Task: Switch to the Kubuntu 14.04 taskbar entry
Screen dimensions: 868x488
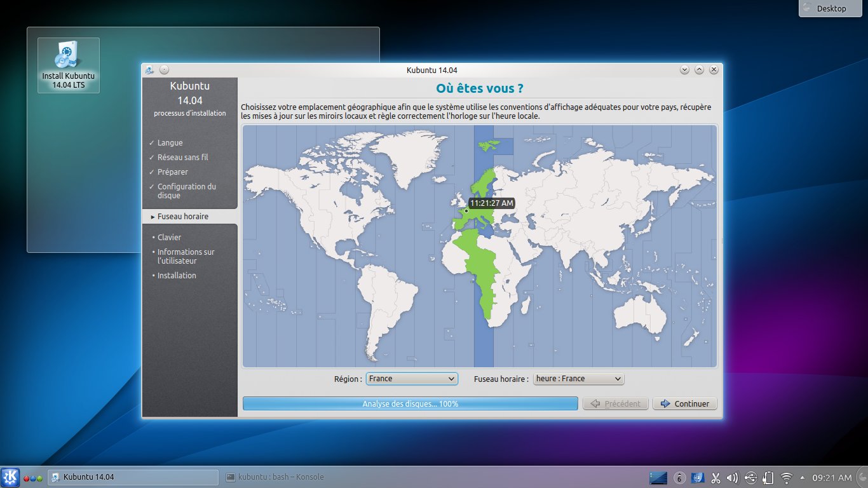Action: (133, 477)
